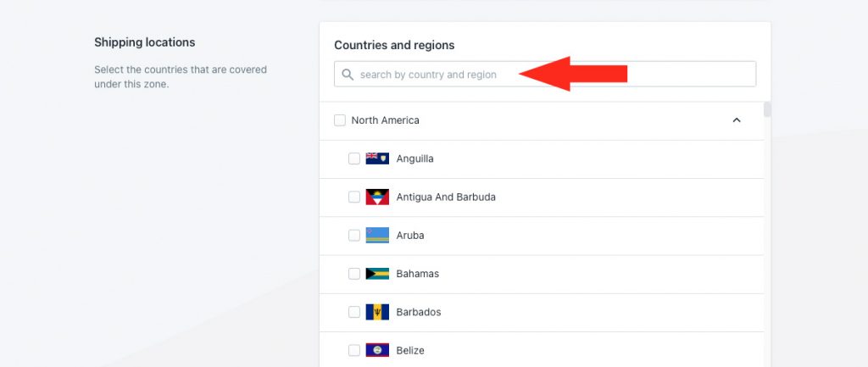Click the Anguilla flag icon
This screenshot has height=367, width=868.
point(377,158)
